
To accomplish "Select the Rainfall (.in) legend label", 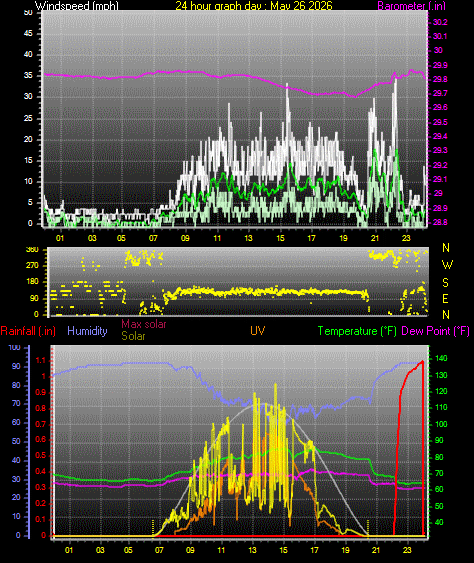I will pyautogui.click(x=28, y=331).
